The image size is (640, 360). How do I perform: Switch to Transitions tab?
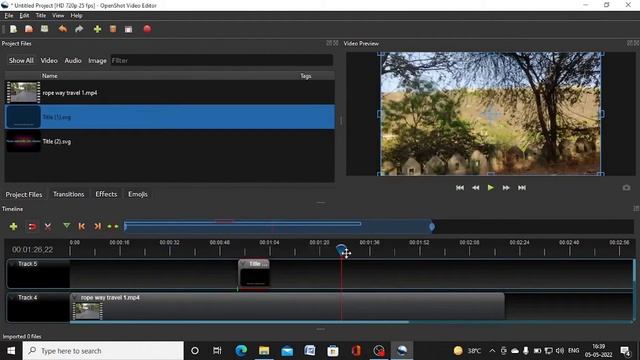[69, 194]
